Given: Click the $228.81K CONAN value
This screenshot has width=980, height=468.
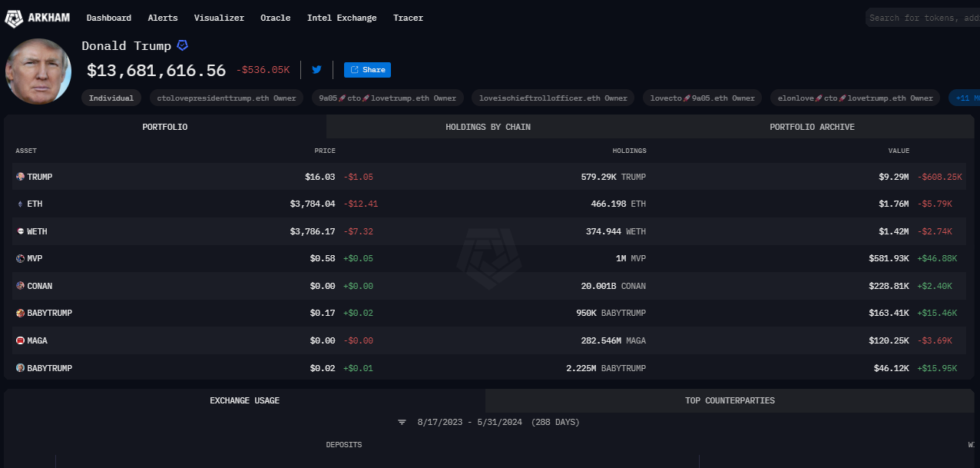Looking at the screenshot, I should [x=889, y=286].
